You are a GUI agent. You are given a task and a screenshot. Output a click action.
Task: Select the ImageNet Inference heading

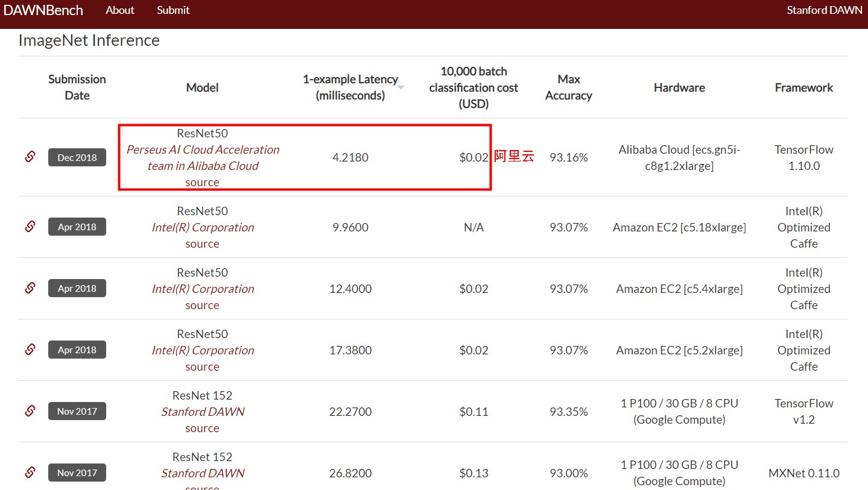coord(89,40)
